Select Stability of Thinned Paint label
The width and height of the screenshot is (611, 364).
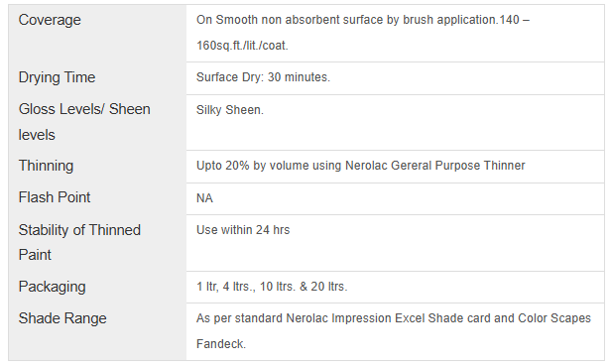click(x=79, y=242)
